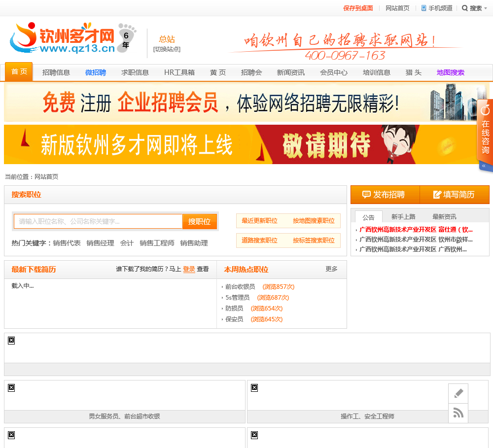Screen dimensions: 493x448
Task: Open 地图搜索 navigation item
Action: coord(450,72)
